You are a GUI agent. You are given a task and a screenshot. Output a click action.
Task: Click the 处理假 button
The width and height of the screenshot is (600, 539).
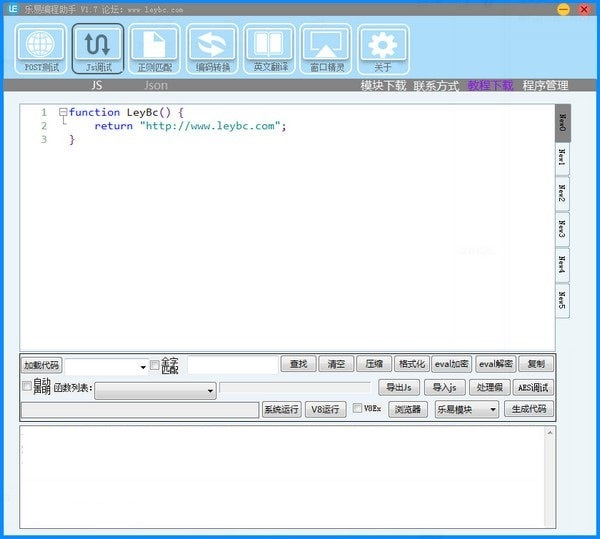[x=489, y=388]
